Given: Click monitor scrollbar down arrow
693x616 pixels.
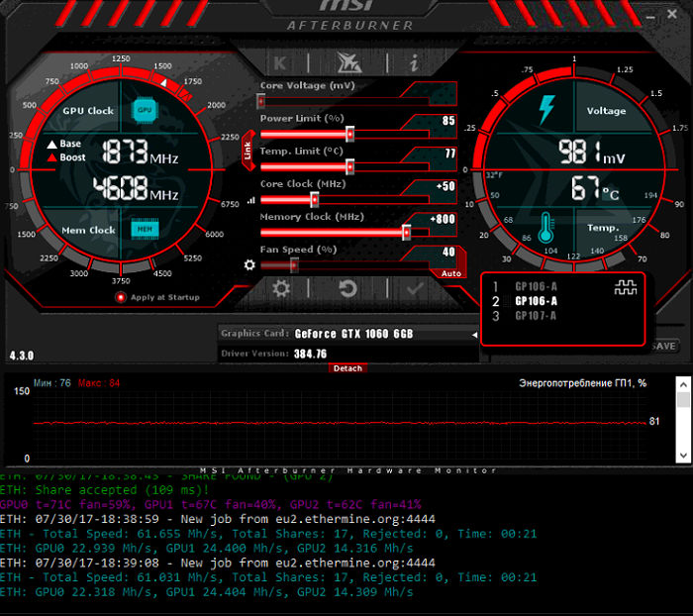Looking at the screenshot, I should 683,456.
